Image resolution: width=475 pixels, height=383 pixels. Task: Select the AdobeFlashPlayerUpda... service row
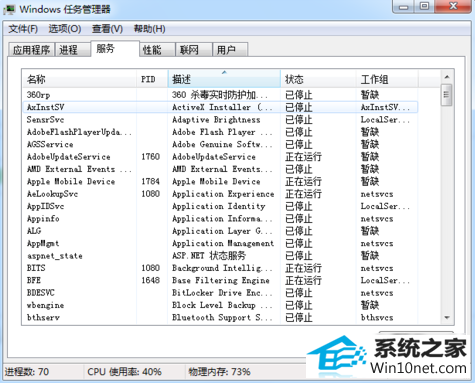click(x=220, y=132)
